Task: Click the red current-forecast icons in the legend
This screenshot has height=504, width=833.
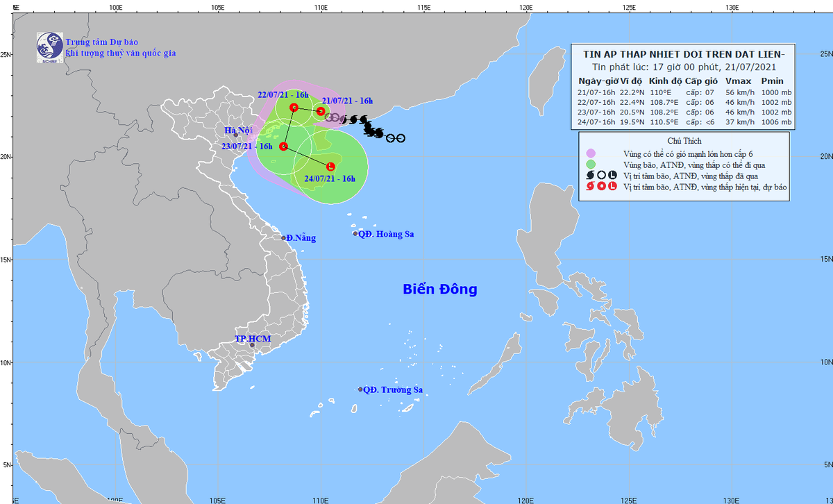Action: tap(601, 187)
